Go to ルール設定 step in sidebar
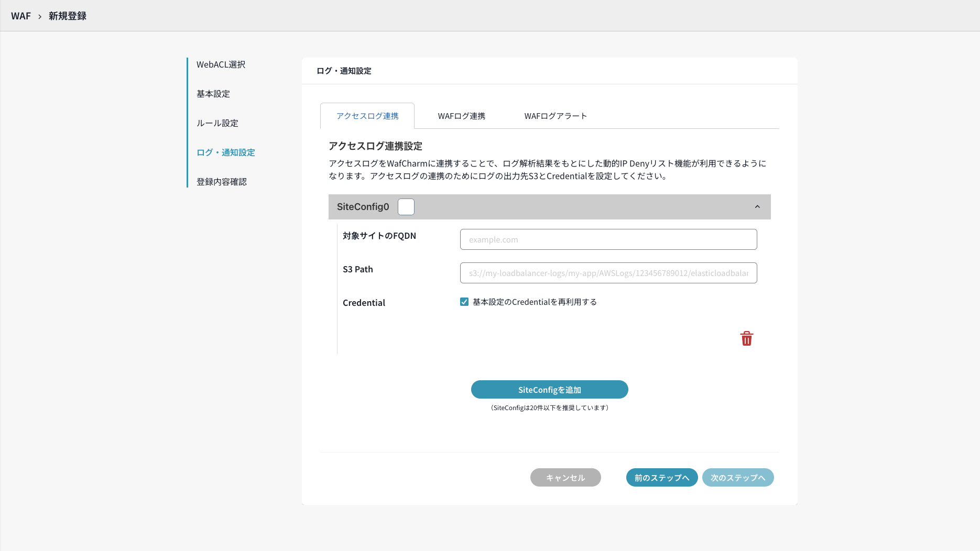 pos(217,123)
